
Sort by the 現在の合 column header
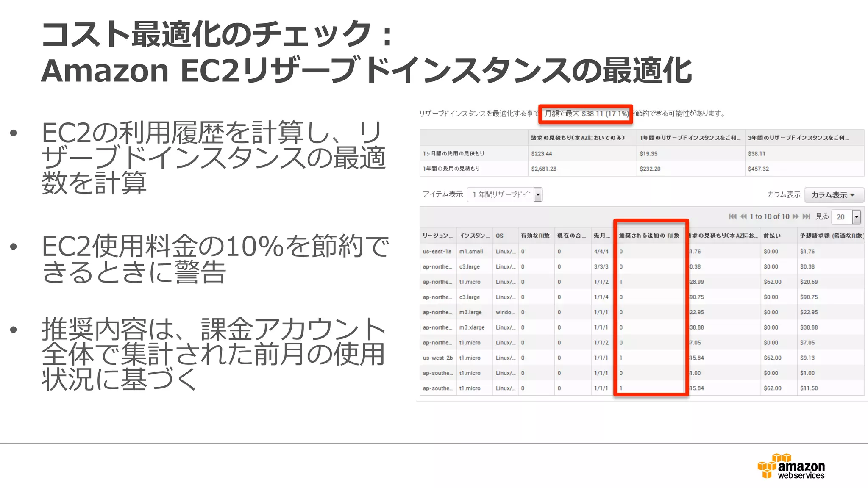(573, 236)
